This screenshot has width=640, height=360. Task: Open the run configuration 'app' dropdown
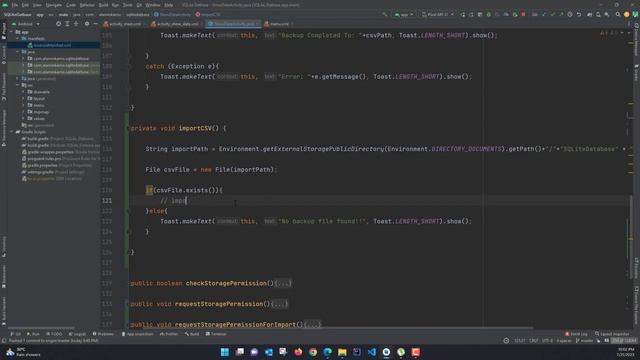(x=404, y=15)
